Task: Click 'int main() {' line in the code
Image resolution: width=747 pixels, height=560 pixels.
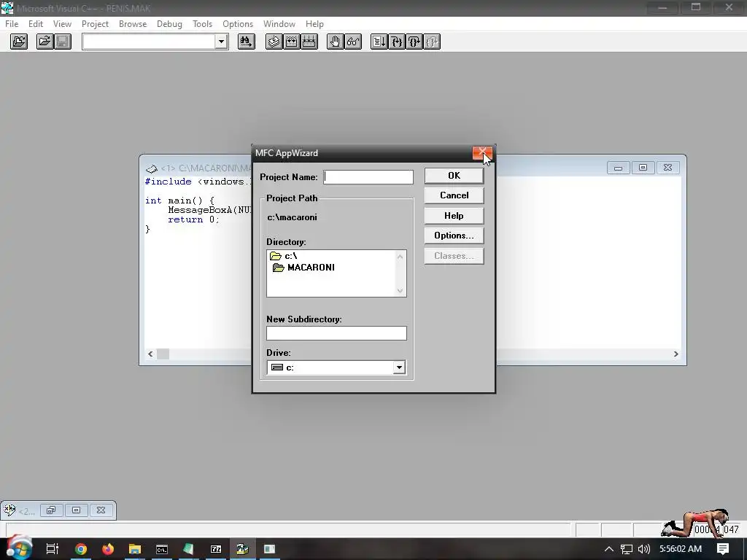Action: pos(179,201)
